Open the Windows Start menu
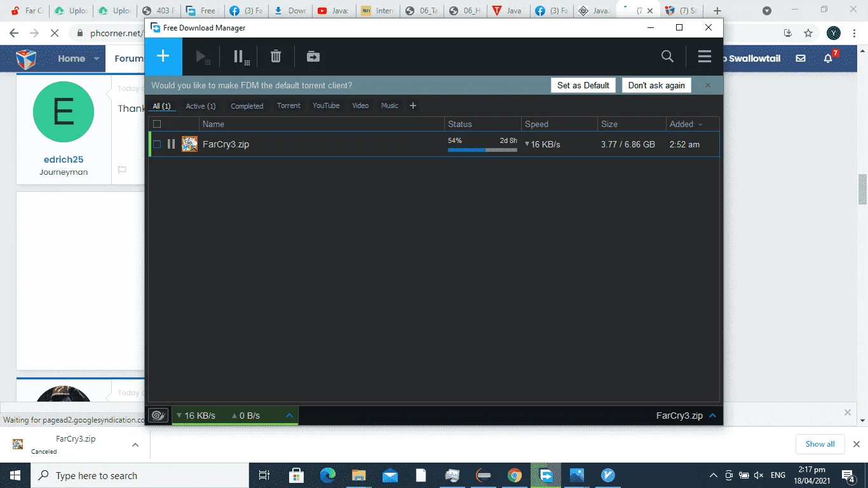Screen dimensions: 868x488 15,475
